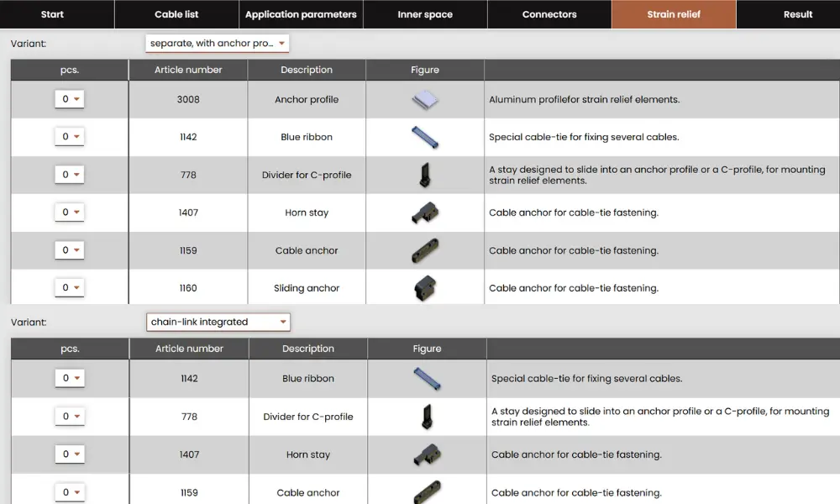Open Cable anchor pcs. dropdown in chain-link integrated table
The height and width of the screenshot is (504, 840).
[x=70, y=492]
